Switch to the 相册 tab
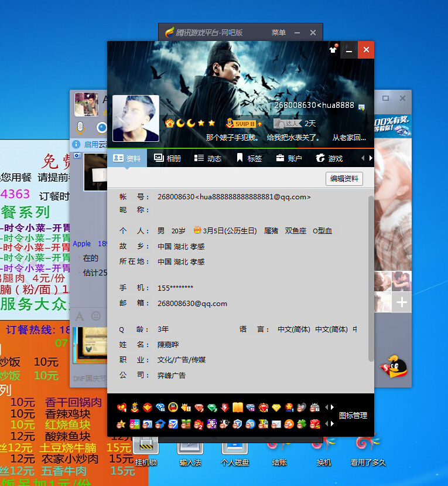Viewport: 448px width, 486px height. point(167,158)
